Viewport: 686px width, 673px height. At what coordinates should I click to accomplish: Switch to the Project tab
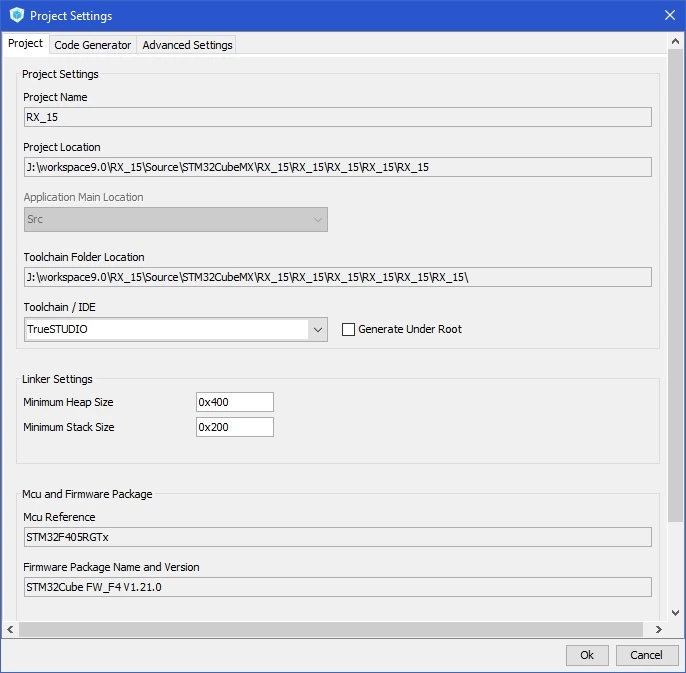[x=25, y=43]
